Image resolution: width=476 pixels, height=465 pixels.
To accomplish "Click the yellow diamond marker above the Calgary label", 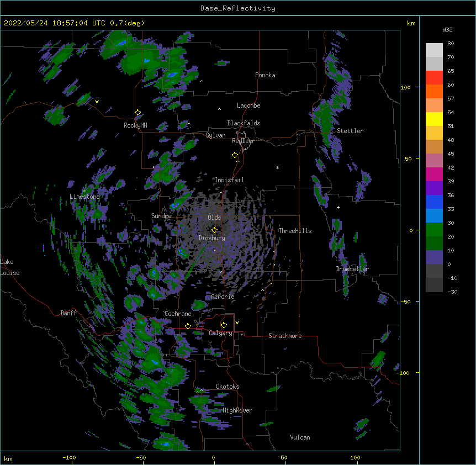I will point(224,325).
